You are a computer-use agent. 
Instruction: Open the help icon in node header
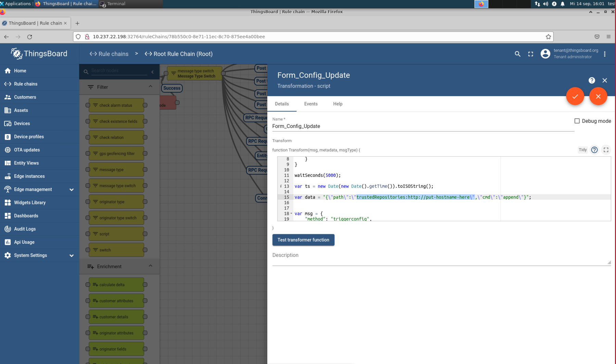pyautogui.click(x=592, y=80)
